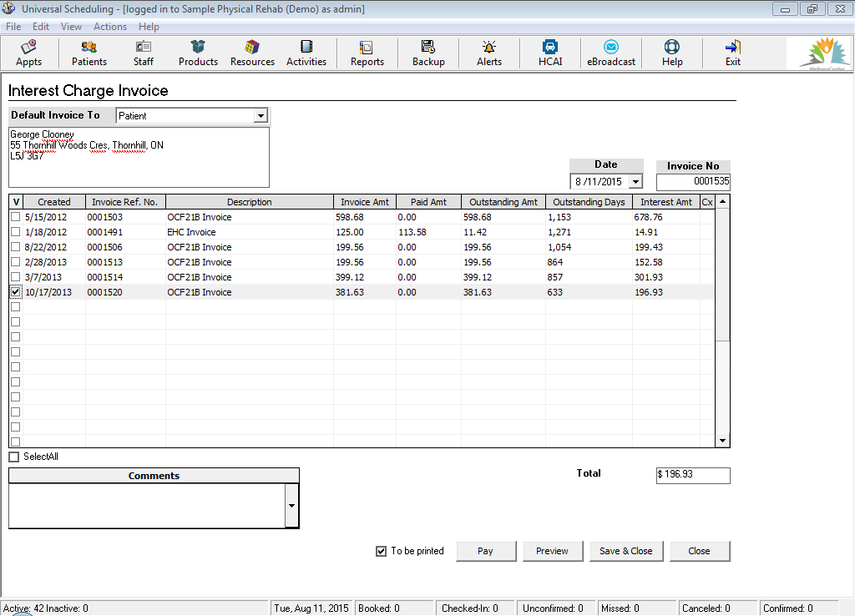Open the Resources toolbar icon
855x616 pixels.
252,53
